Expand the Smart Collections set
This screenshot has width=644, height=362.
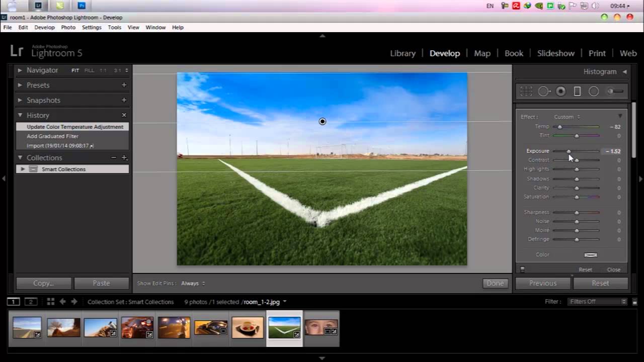(x=23, y=169)
